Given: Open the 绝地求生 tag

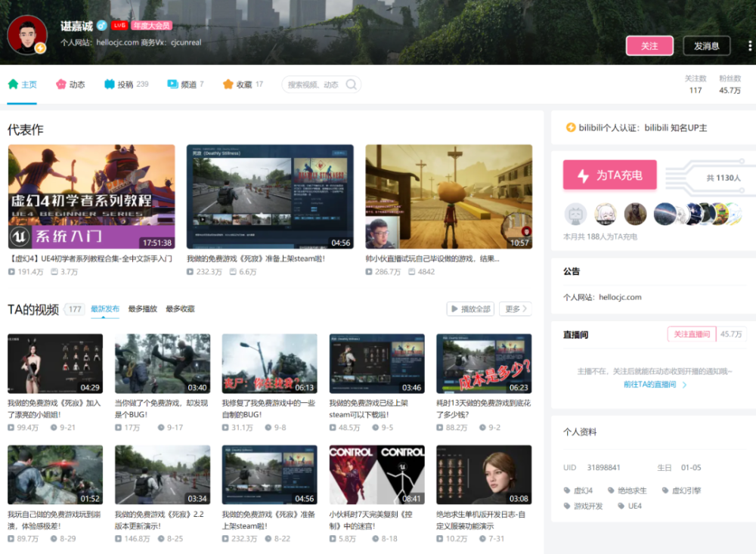Looking at the screenshot, I should (x=627, y=491).
